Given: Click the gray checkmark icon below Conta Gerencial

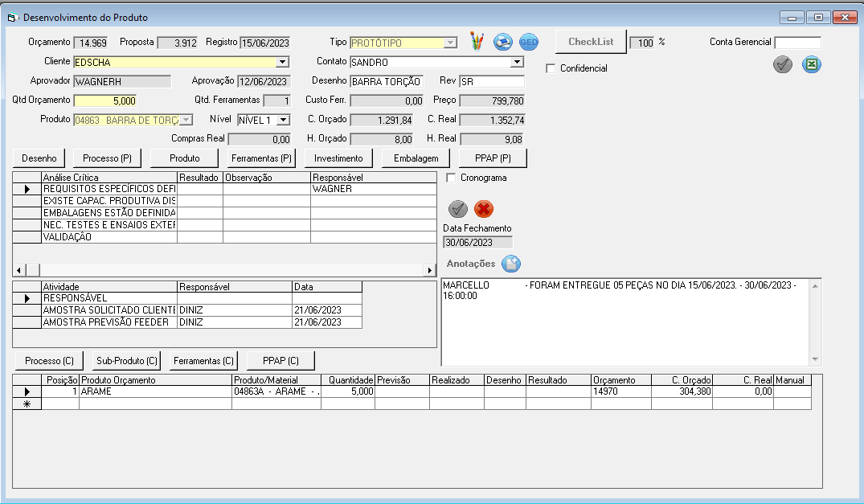Looking at the screenshot, I should point(783,64).
